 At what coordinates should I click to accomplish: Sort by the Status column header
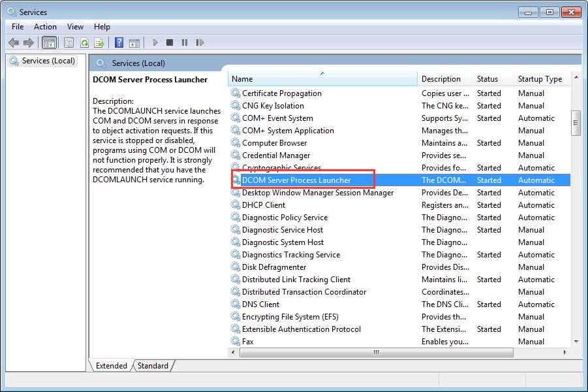(493, 79)
